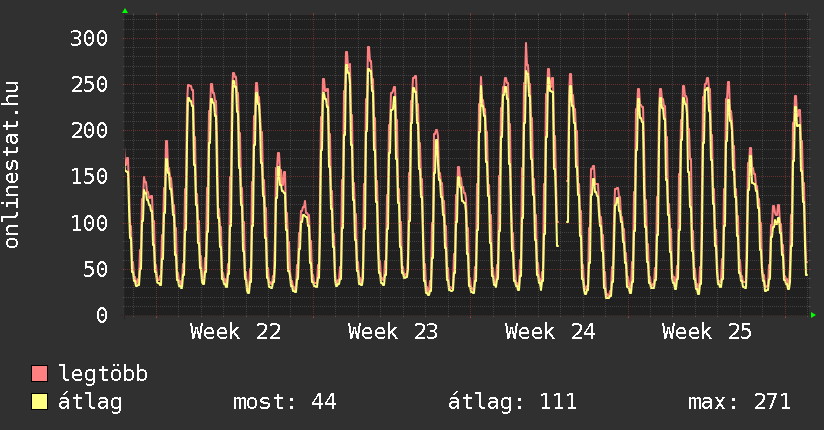Click the 200 y-axis tick label
The image size is (824, 430).
click(89, 130)
